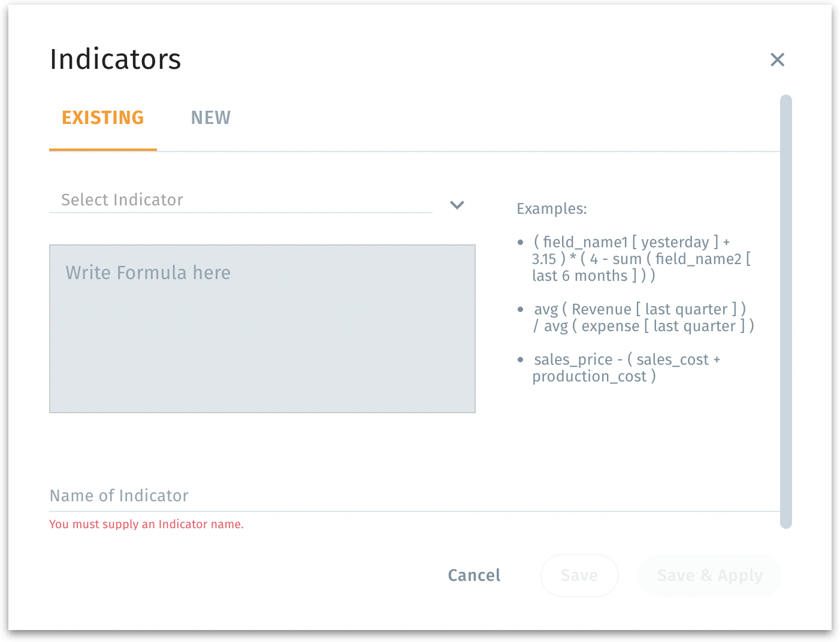Click the bullet beside the field_name1 example
This screenshot has height=642, width=840.
coord(520,243)
